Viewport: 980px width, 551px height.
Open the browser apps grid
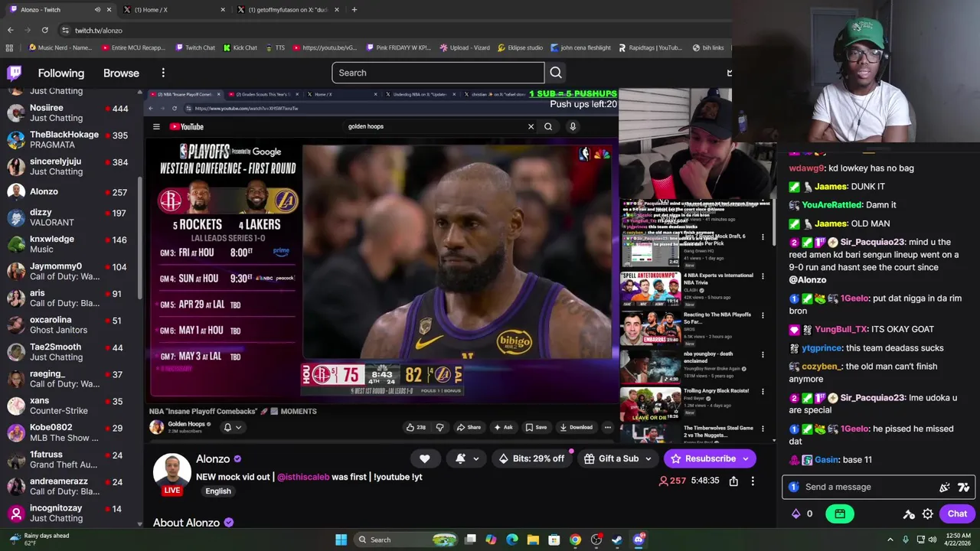tap(9, 47)
